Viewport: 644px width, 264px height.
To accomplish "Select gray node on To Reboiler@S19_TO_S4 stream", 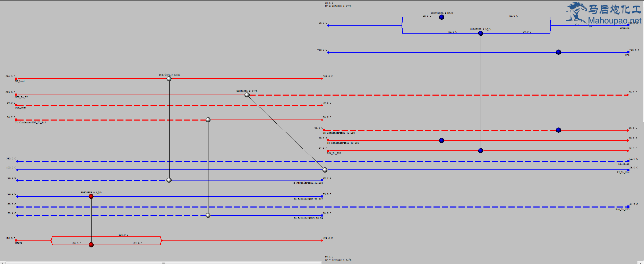I will coord(208,215).
